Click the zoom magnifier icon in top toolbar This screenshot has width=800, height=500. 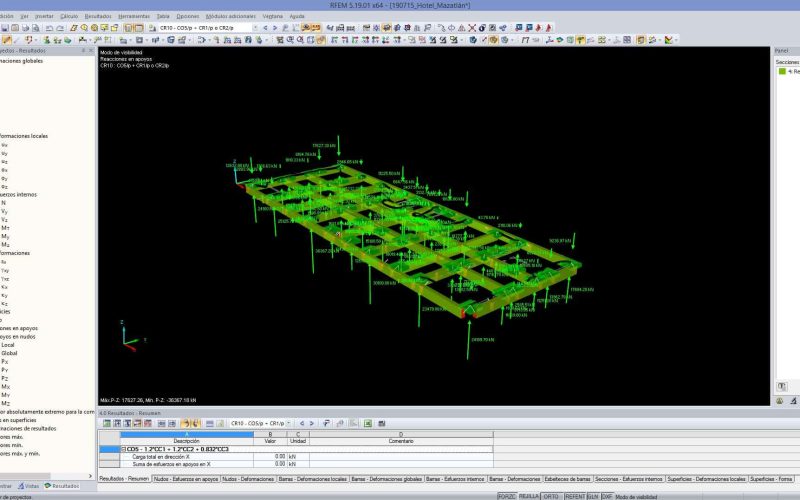[x=84, y=28]
